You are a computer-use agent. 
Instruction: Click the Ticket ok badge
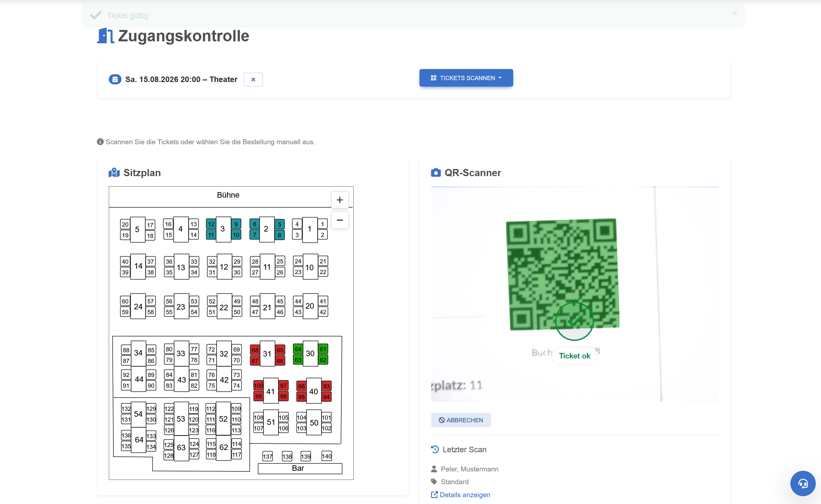click(574, 356)
